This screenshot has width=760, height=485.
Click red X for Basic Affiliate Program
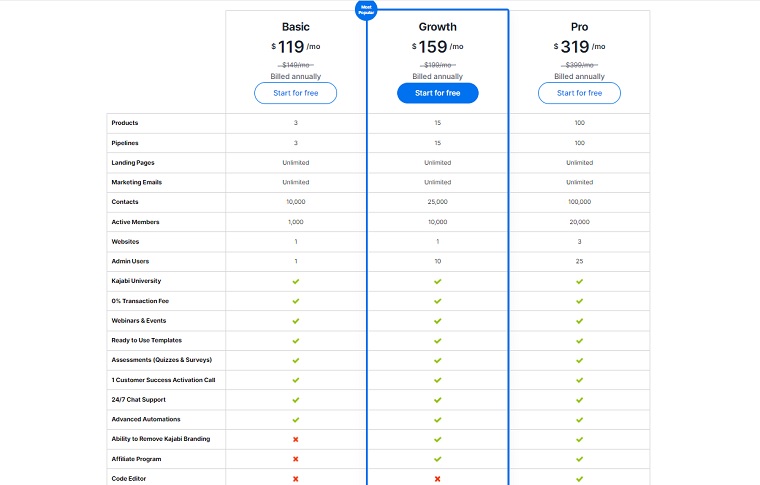coord(296,459)
